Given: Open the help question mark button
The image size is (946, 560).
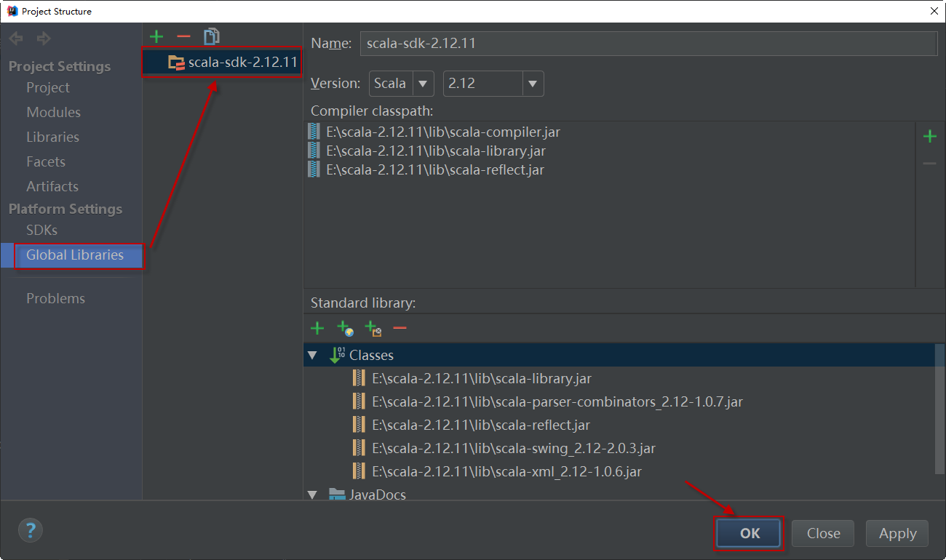Looking at the screenshot, I should [31, 530].
